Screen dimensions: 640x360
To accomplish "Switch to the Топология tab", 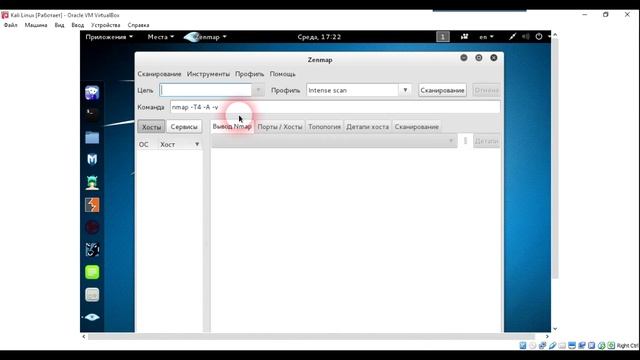I will tap(324, 127).
